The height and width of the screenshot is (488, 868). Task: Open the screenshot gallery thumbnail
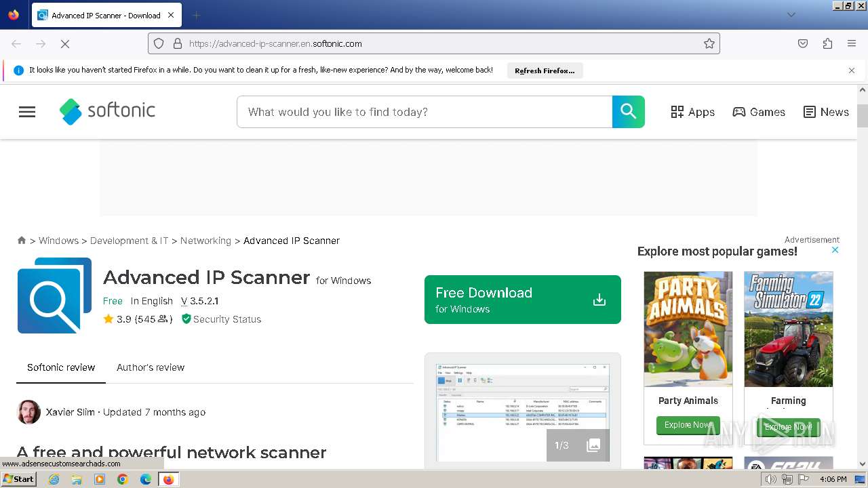click(523, 412)
